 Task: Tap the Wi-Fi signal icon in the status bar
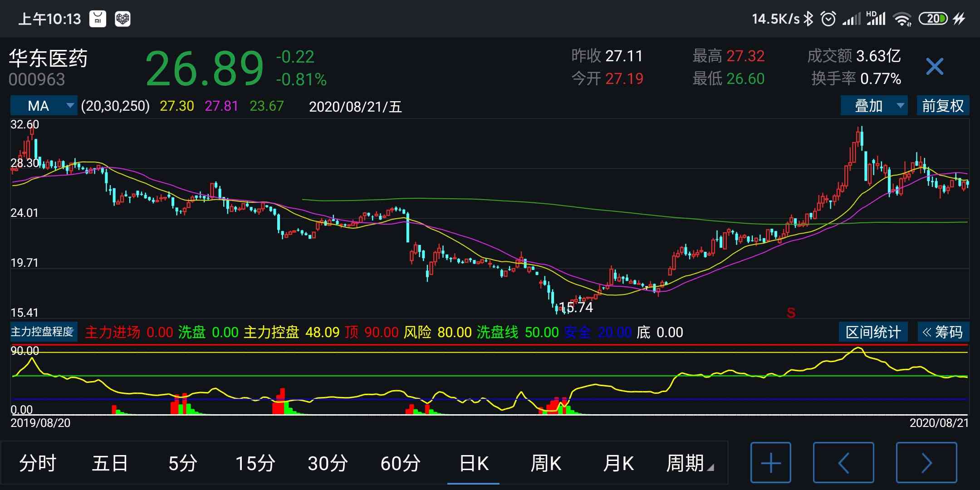pyautogui.click(x=902, y=19)
